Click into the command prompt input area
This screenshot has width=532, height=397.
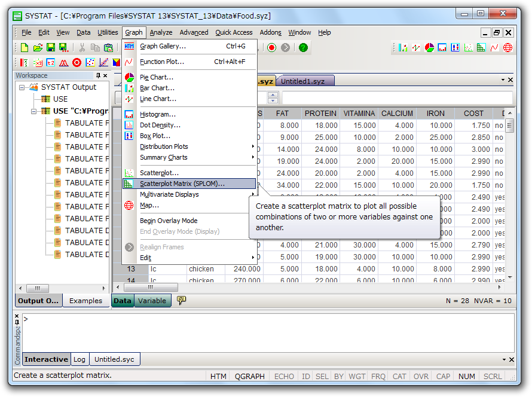click(268, 332)
